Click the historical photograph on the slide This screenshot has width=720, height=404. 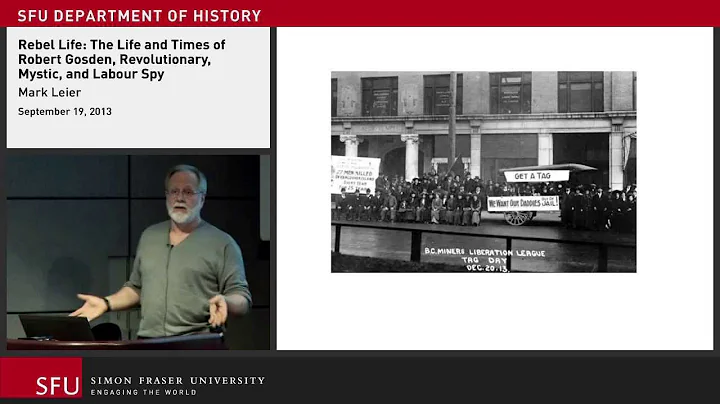484,172
